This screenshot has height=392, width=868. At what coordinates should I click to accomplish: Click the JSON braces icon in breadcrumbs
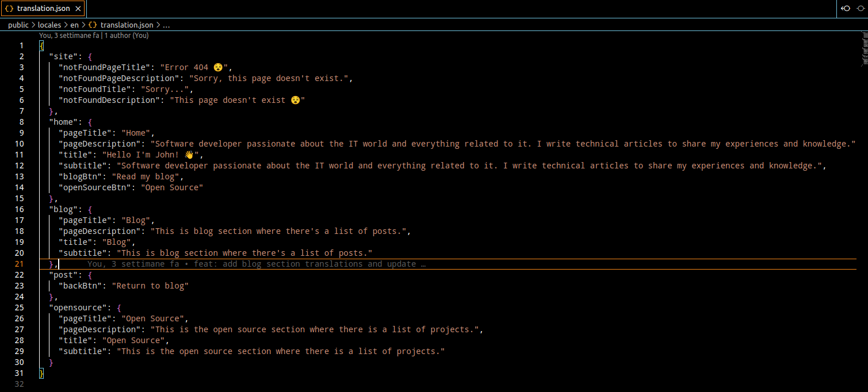(x=92, y=25)
